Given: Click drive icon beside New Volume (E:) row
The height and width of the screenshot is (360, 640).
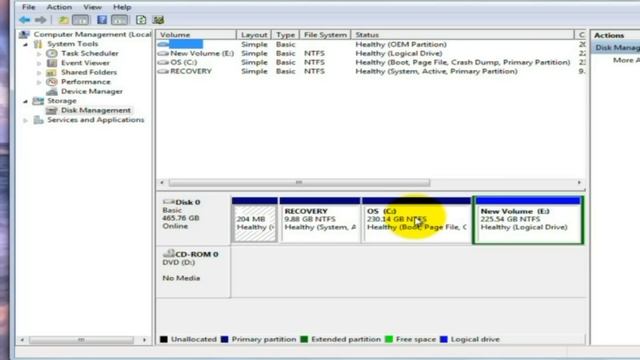Looking at the screenshot, I should (163, 53).
